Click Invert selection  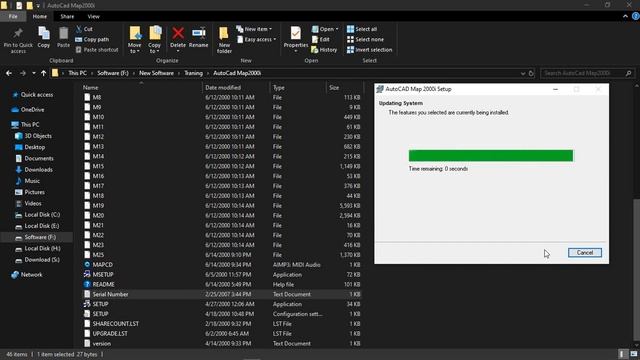[x=369, y=50]
